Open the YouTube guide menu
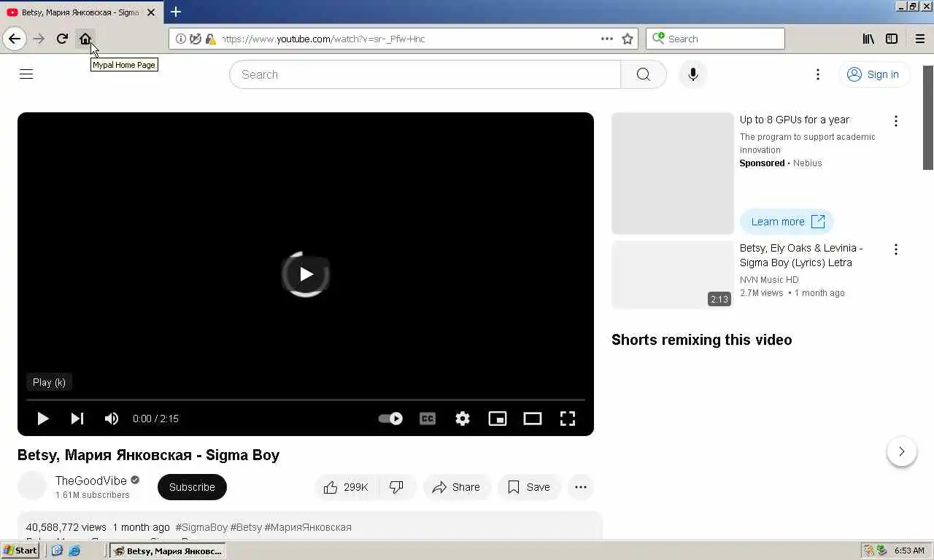Screen dimensions: 934x560 [26, 74]
